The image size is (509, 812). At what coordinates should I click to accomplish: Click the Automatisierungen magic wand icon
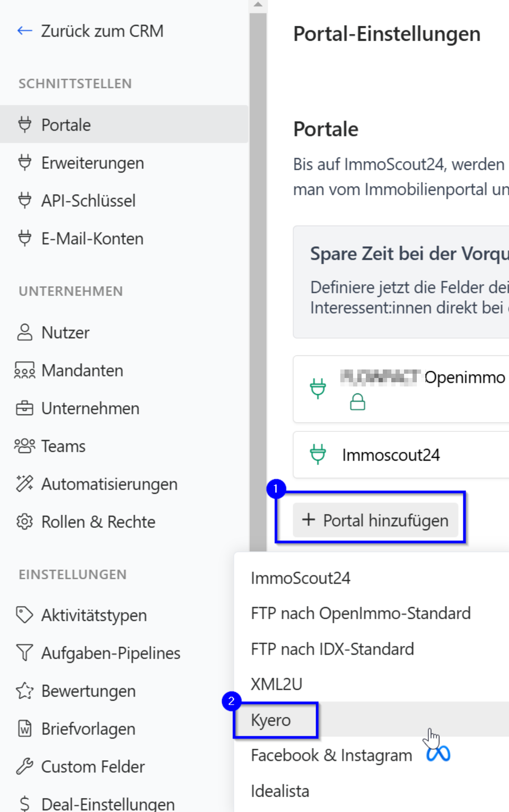pyautogui.click(x=25, y=484)
